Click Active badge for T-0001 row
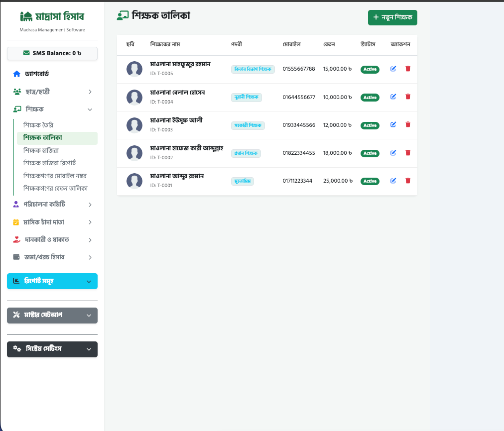 tap(370, 182)
